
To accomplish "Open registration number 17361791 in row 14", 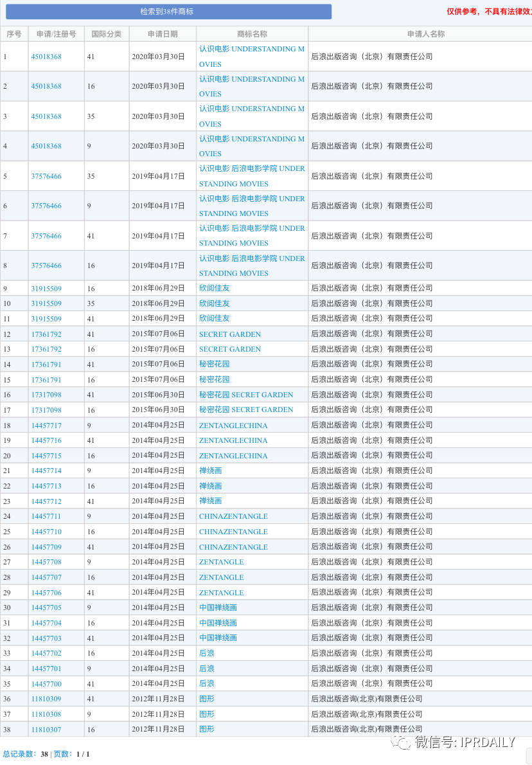I will tap(46, 364).
